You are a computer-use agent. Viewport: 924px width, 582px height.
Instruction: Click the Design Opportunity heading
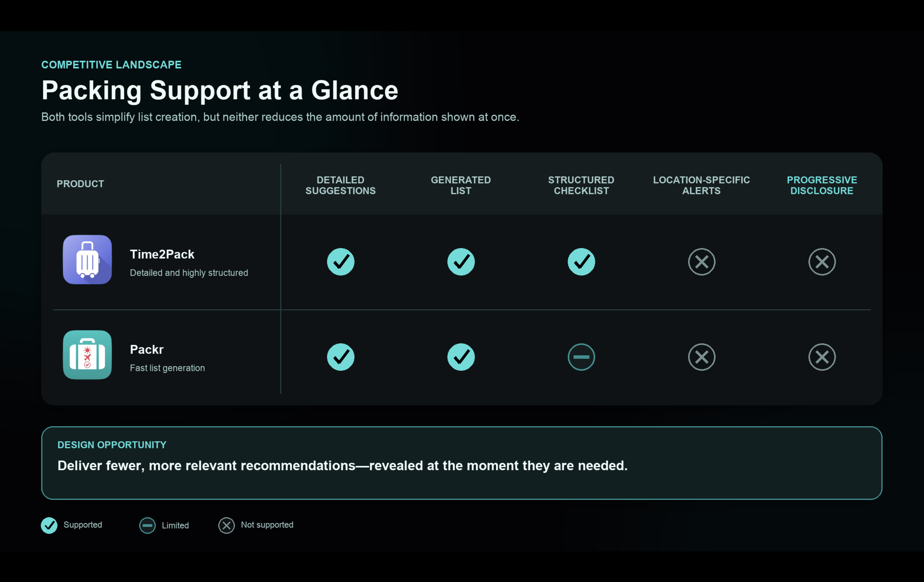click(112, 445)
